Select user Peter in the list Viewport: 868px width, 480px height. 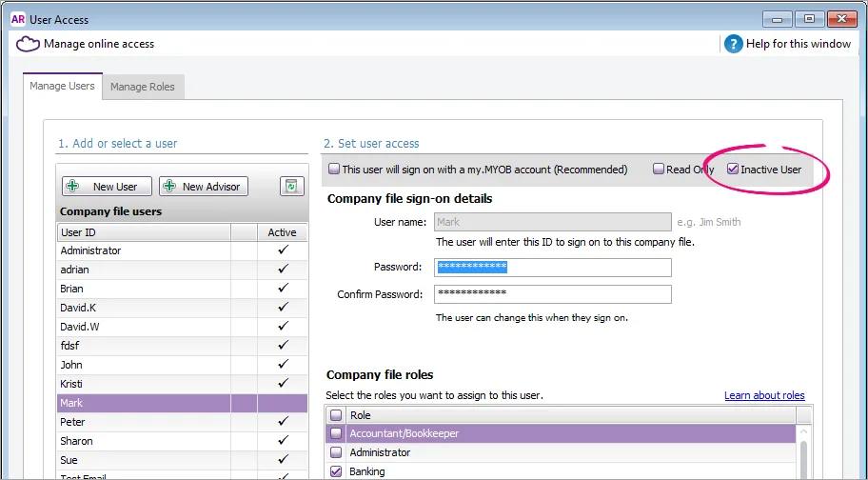click(x=182, y=422)
